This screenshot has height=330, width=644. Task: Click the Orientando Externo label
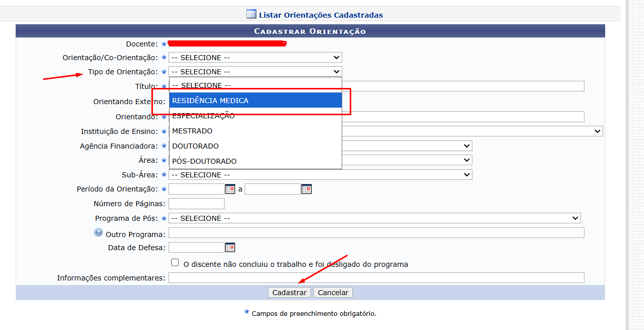(x=129, y=102)
